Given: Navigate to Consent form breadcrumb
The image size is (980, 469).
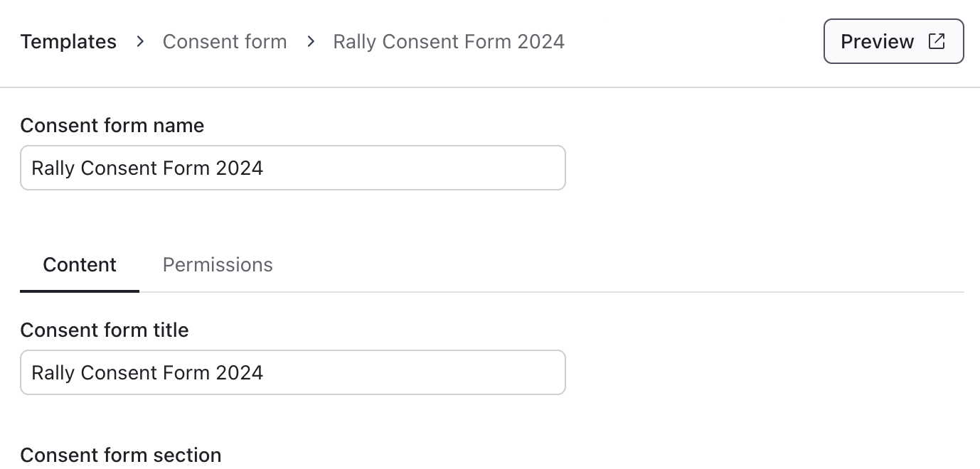Looking at the screenshot, I should (x=225, y=42).
